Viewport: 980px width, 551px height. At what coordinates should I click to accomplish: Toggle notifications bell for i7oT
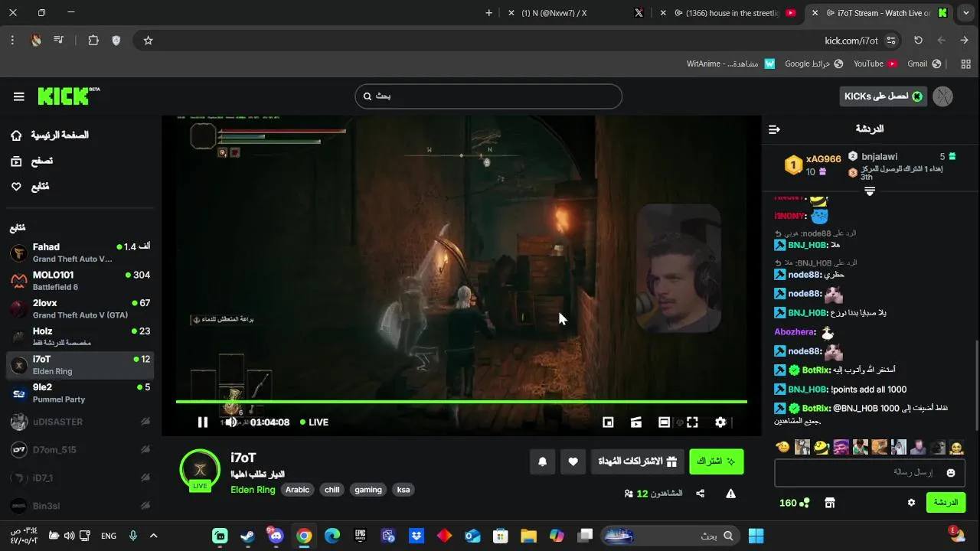coord(543,461)
